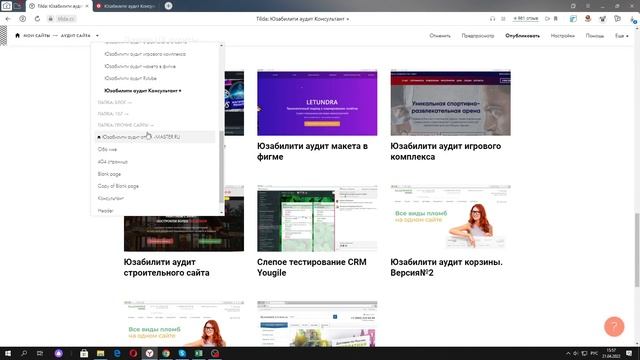Open highlighted MASTER.RU page entry

155,137
